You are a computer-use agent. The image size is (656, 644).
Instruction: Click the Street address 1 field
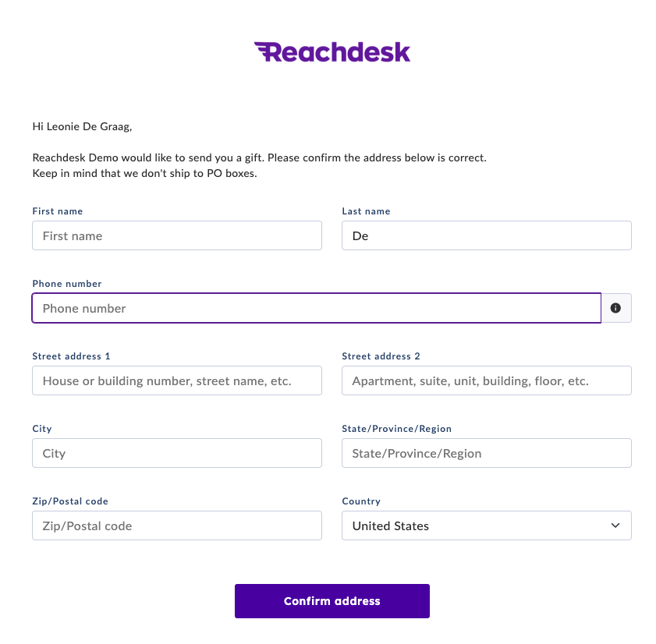177,381
